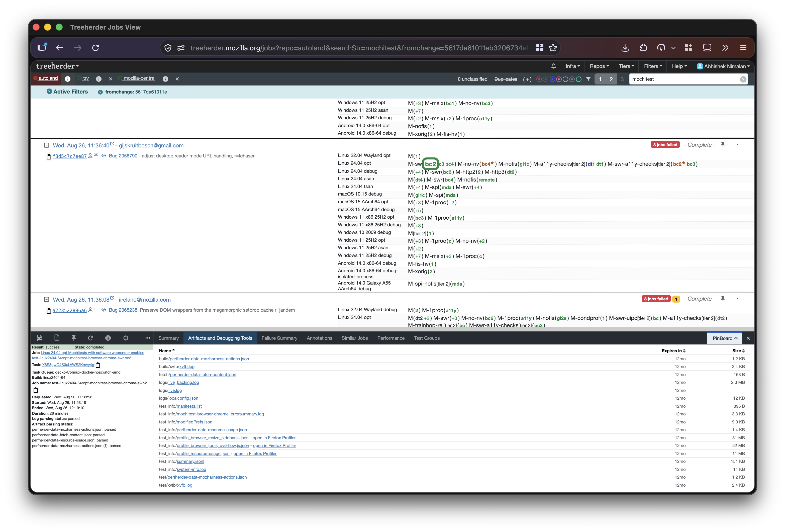Open the three-dots more actions menu
Viewport: 785px width, 532px height.
click(148, 338)
